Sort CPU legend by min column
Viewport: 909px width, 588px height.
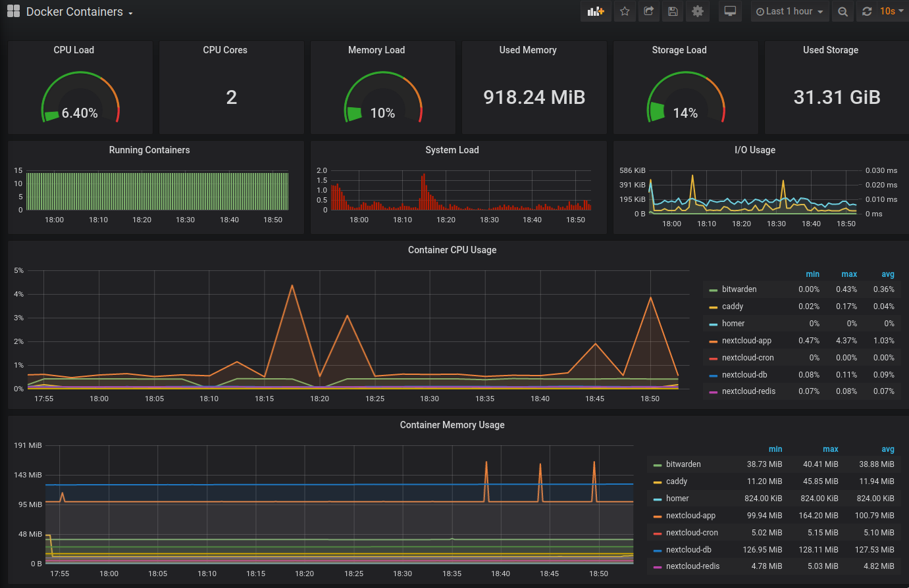pos(813,274)
